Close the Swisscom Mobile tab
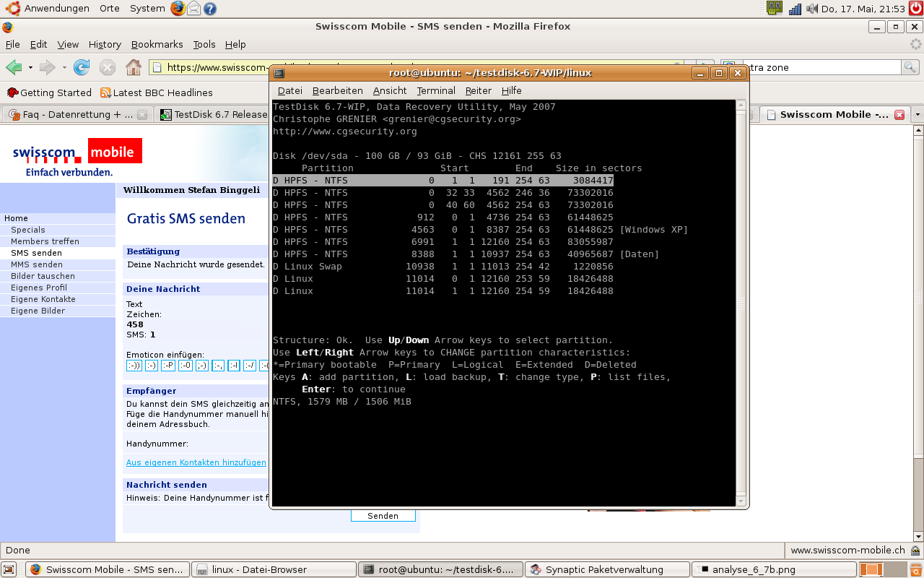The height and width of the screenshot is (578, 924). [899, 114]
